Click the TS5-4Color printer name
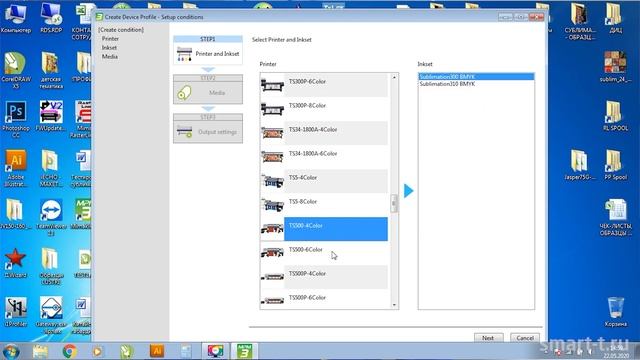Image resolution: width=640 pixels, height=360 pixels. (302, 178)
